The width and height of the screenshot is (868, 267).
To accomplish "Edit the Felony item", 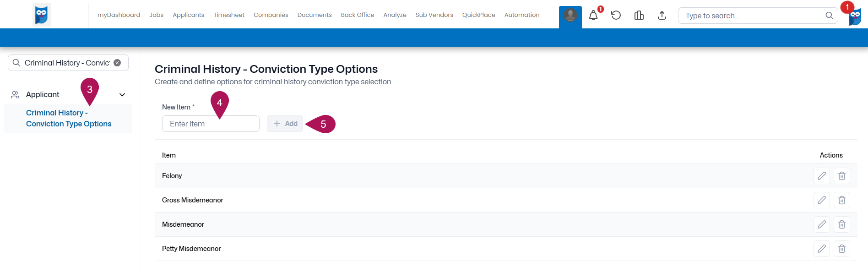I will pyautogui.click(x=822, y=176).
